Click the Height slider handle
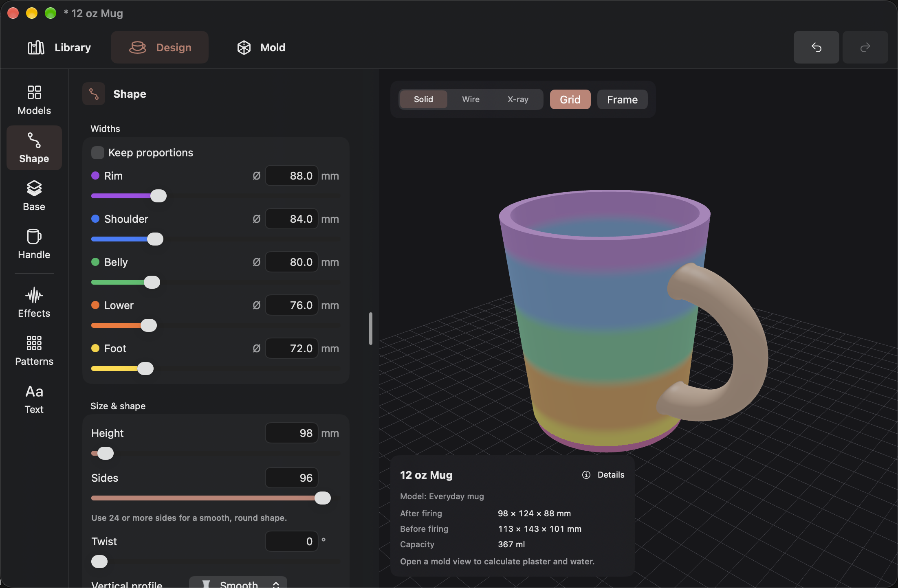Screen dimensions: 898x588 pyautogui.click(x=106, y=453)
